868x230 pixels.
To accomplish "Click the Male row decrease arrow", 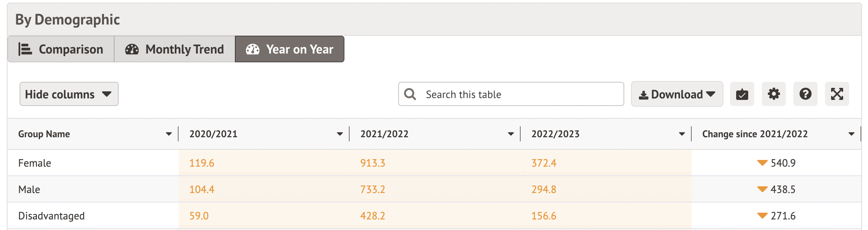I will click(x=762, y=189).
